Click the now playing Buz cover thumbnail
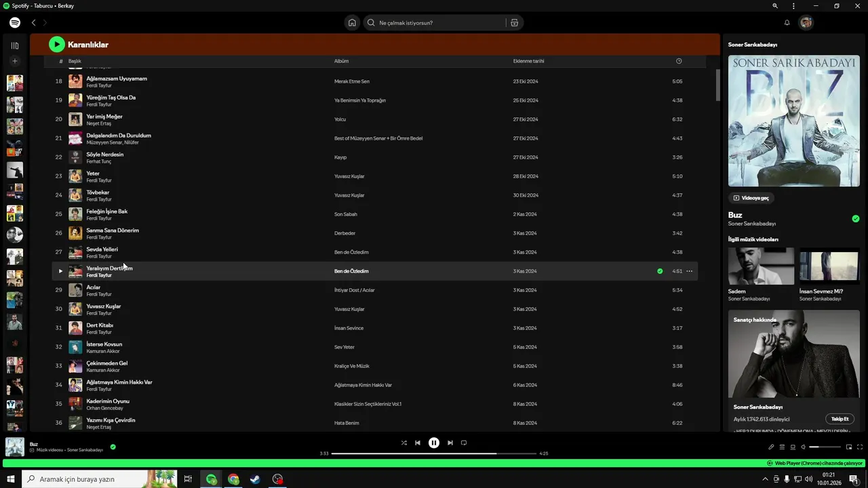The width and height of the screenshot is (868, 488). (x=15, y=447)
